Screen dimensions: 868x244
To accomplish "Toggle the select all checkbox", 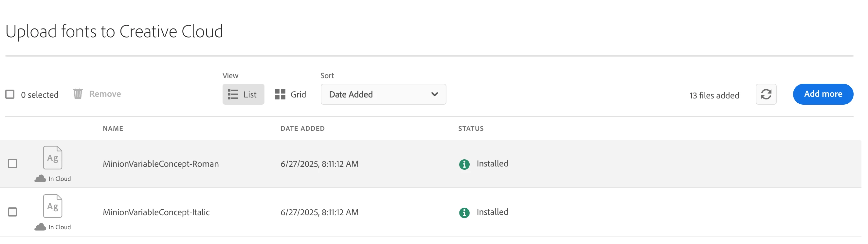I will (10, 95).
